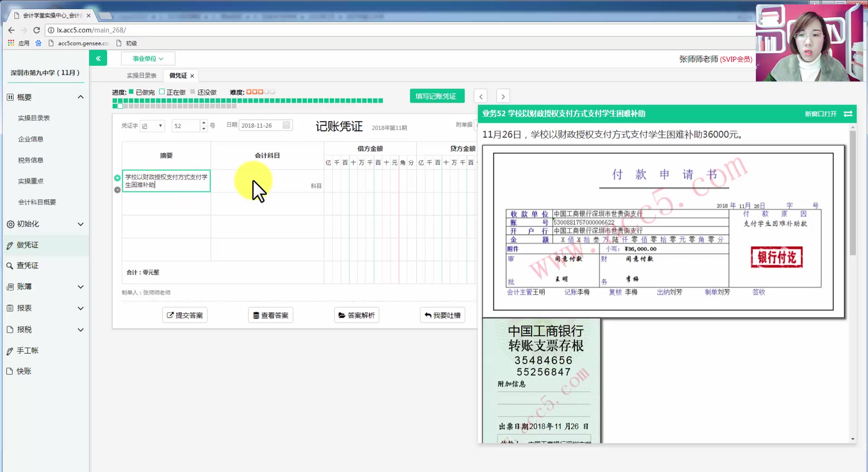The height and width of the screenshot is (472, 868).
Task: Open 企业信息 in sidebar
Action: [30, 139]
